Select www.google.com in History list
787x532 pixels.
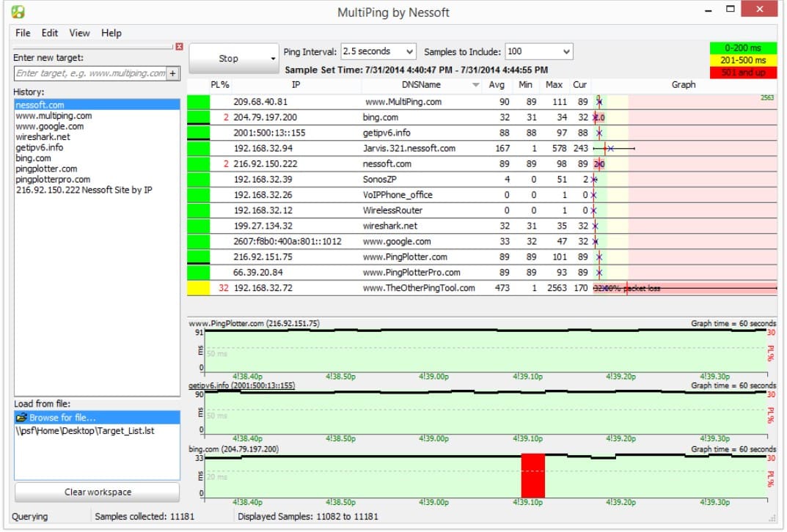[50, 126]
